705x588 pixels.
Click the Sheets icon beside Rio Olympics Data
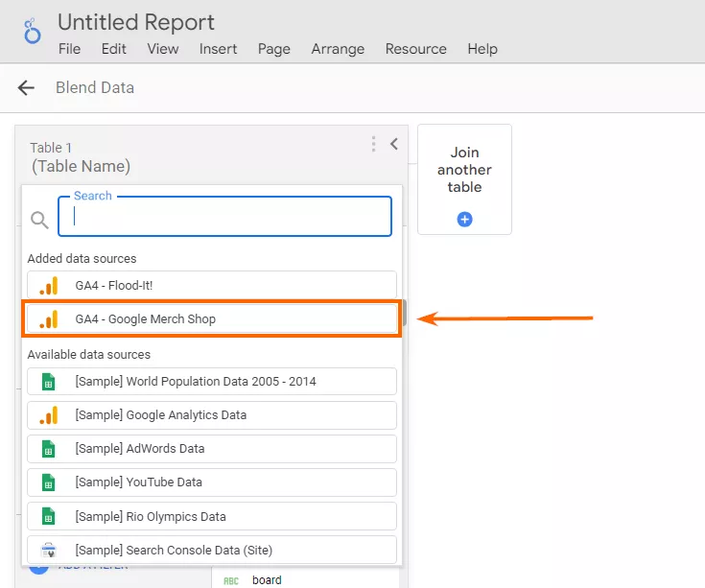point(49,516)
